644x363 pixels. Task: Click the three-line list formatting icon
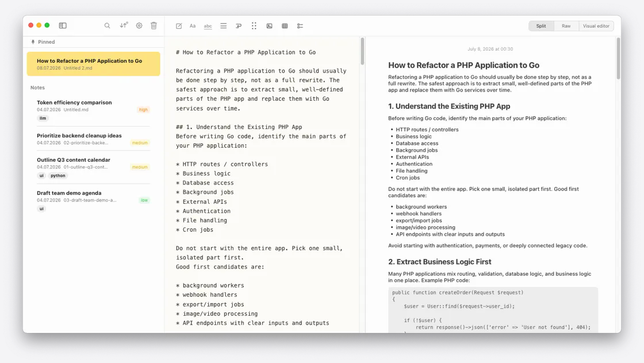coord(224,26)
